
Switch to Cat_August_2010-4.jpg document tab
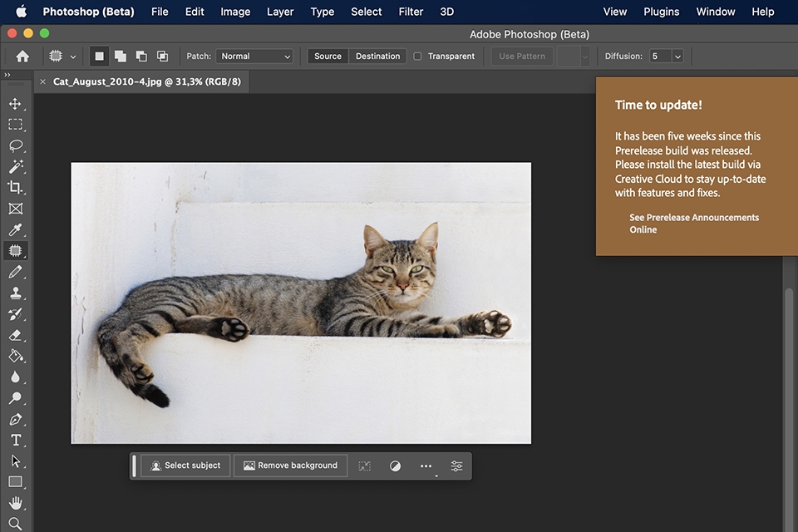pos(146,81)
